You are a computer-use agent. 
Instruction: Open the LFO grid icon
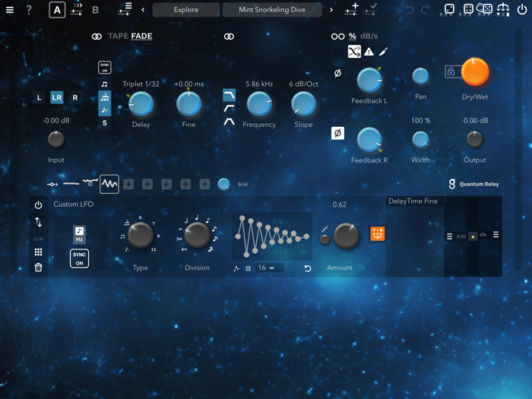tap(38, 252)
